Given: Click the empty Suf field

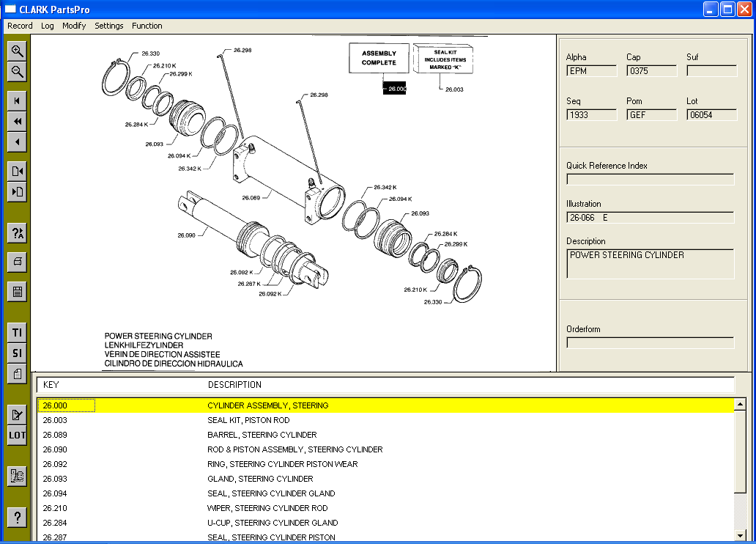Looking at the screenshot, I should 712,71.
